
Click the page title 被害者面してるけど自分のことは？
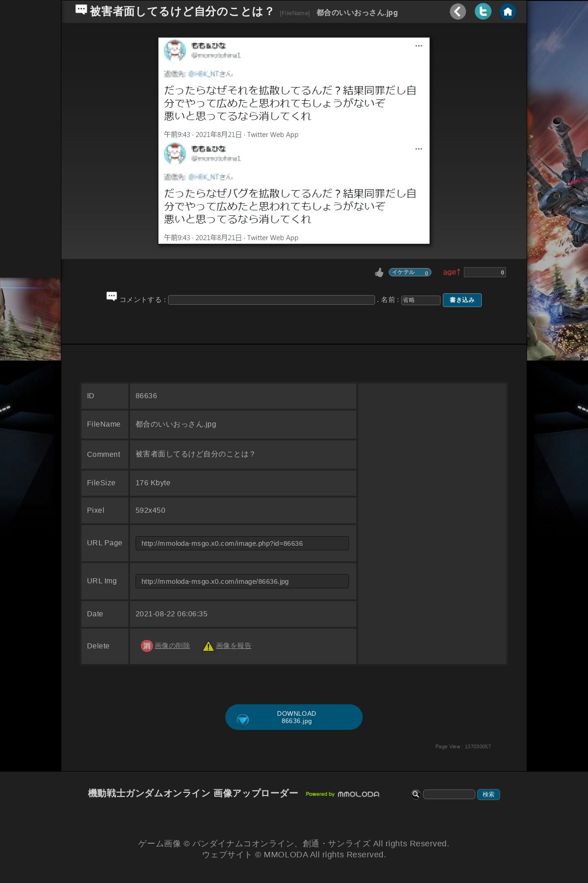point(182,11)
